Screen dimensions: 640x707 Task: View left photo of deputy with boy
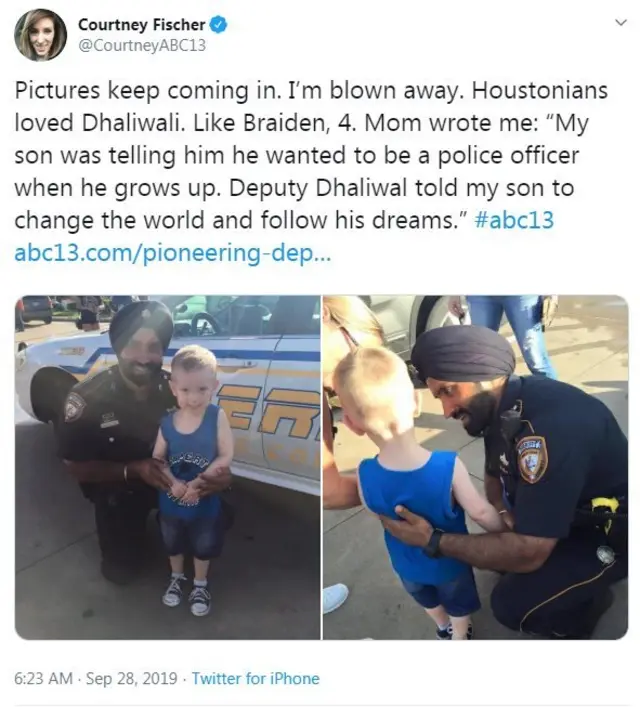(168, 467)
